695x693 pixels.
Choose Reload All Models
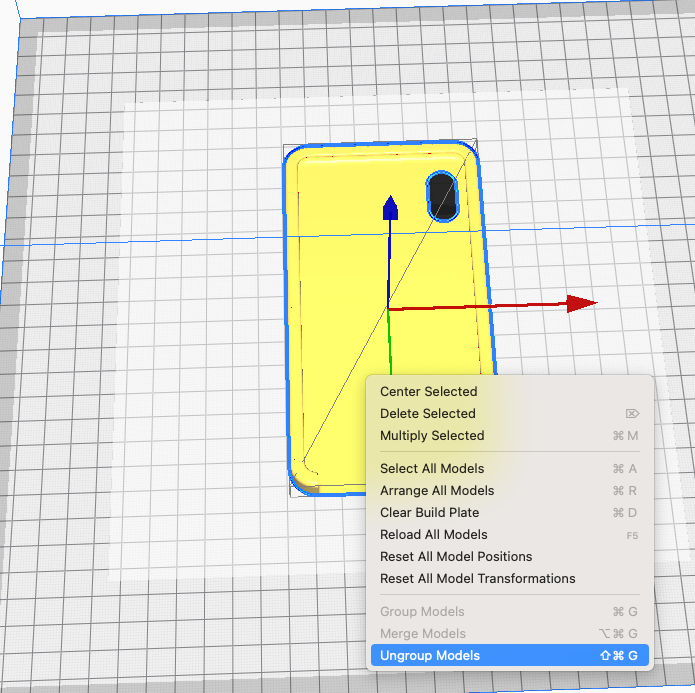tap(510, 535)
